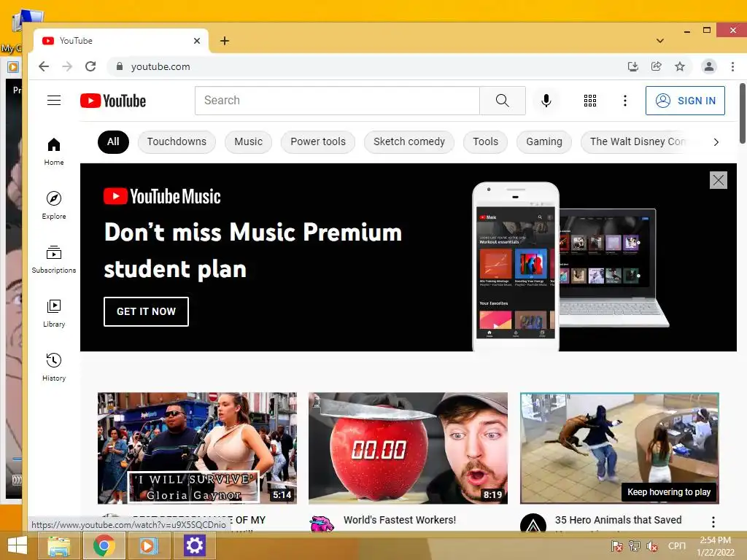Go to Home in sidebar
This screenshot has height=560, width=747.
coord(54,152)
